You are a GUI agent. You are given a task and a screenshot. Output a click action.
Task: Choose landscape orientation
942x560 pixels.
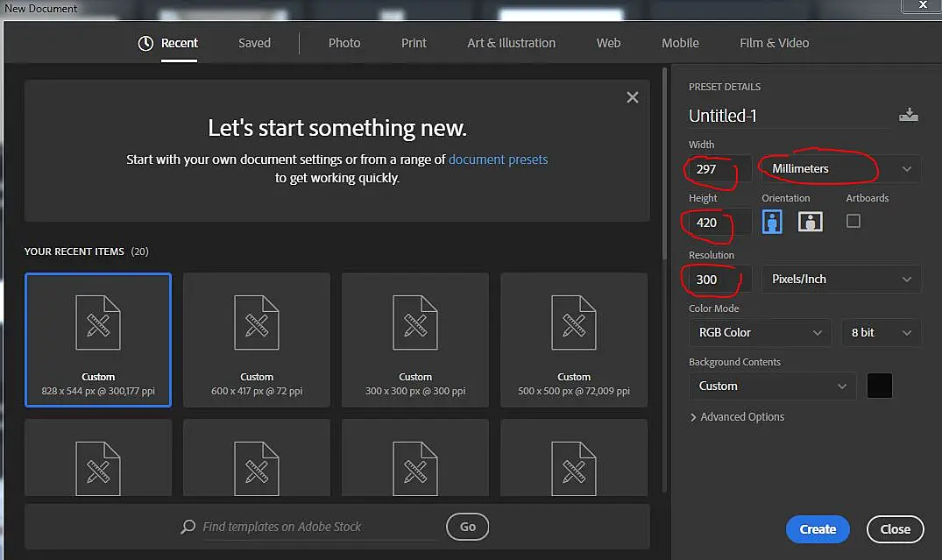[810, 222]
